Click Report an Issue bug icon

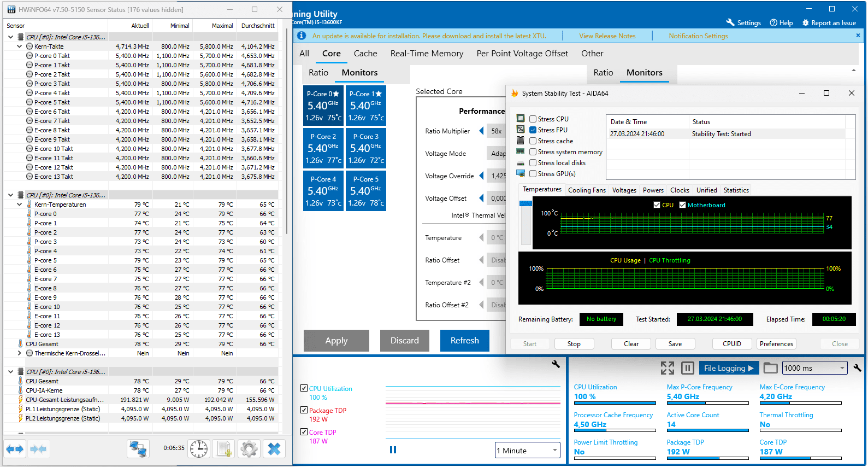coord(805,22)
